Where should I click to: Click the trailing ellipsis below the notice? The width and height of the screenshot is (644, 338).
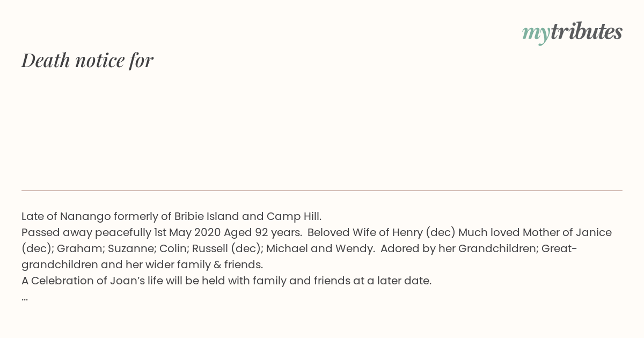coord(25,297)
